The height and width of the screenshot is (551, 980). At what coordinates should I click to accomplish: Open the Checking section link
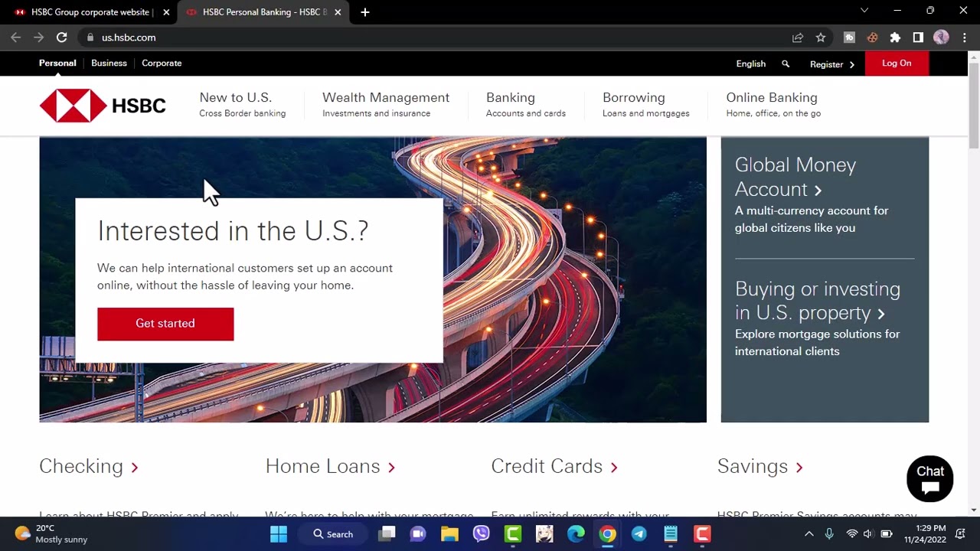(89, 467)
